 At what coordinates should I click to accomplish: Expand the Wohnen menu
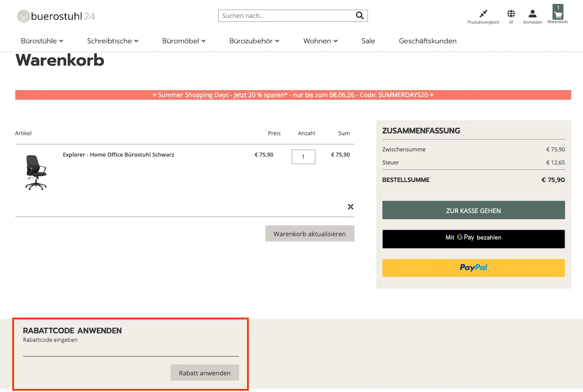click(x=320, y=41)
